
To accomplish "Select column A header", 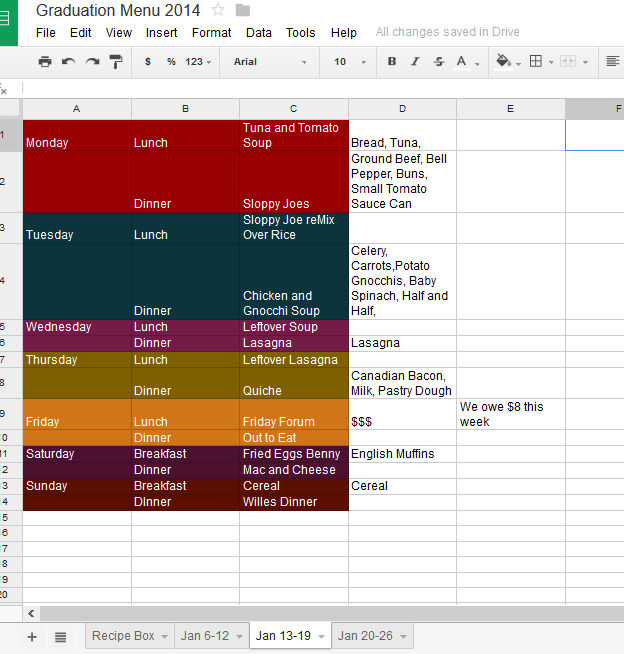I will [77, 109].
